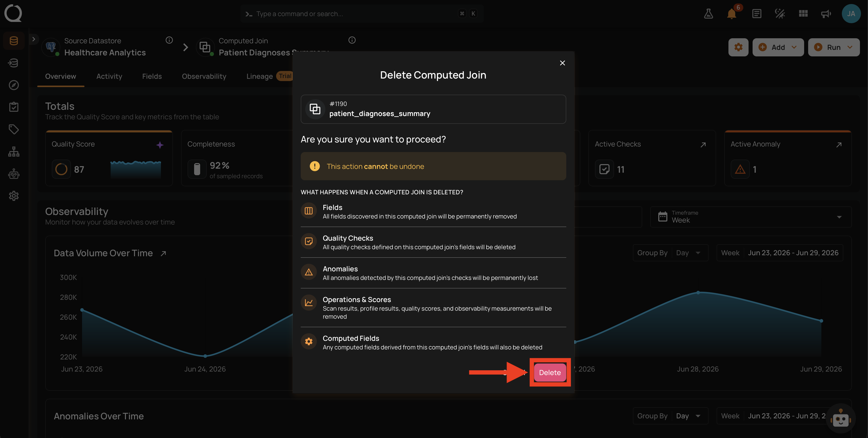The image size is (868, 438).
Task: Click the Delete button in the dialog
Action: coord(550,372)
